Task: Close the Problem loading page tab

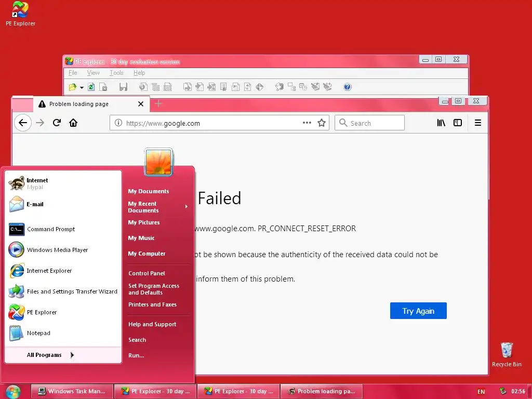Action: point(141,104)
